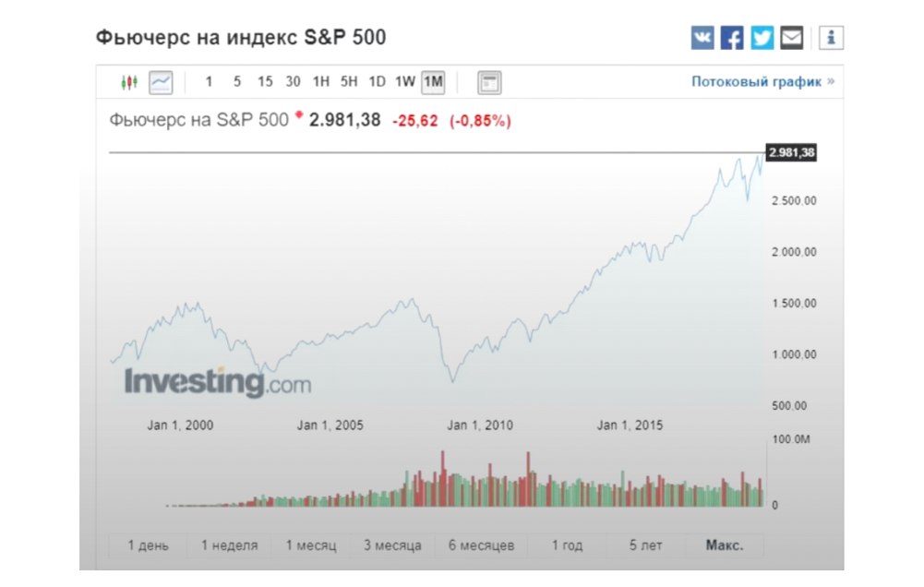Enable the 1D interval

(377, 81)
